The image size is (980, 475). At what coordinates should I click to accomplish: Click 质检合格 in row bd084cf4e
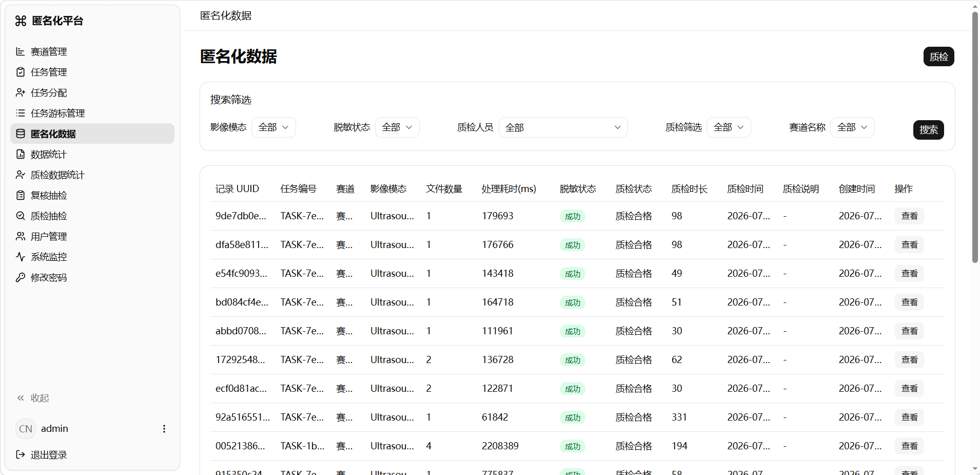point(634,302)
